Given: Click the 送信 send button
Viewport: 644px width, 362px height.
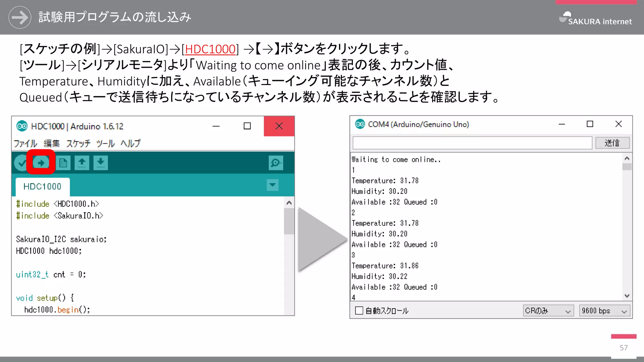Looking at the screenshot, I should (612, 143).
